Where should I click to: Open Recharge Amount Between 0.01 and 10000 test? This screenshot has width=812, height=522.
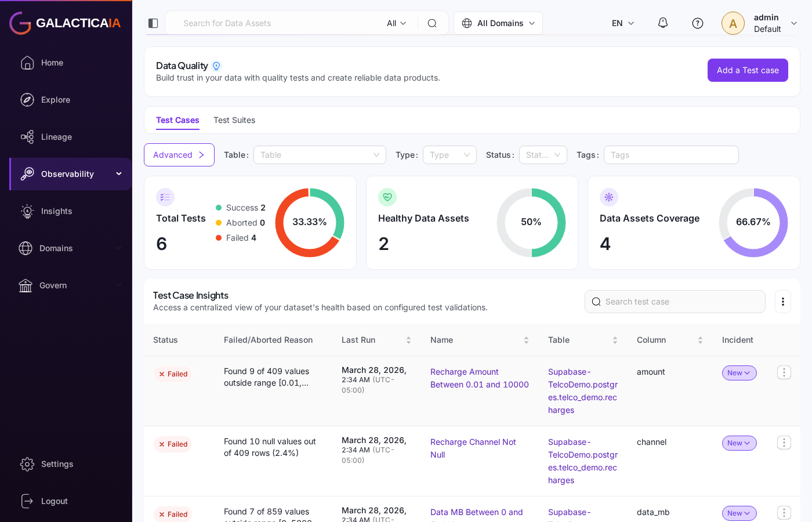pyautogui.click(x=480, y=378)
